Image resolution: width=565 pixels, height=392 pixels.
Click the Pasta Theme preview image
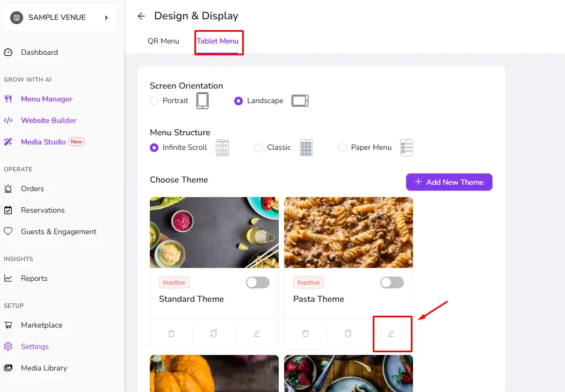pos(349,233)
